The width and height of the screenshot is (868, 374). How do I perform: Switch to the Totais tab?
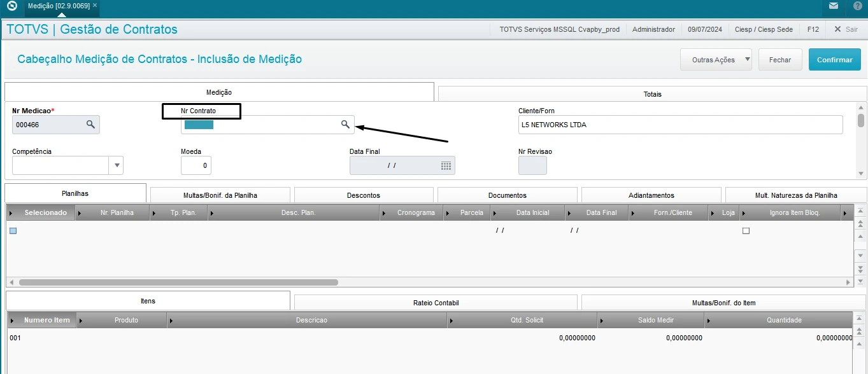click(652, 94)
